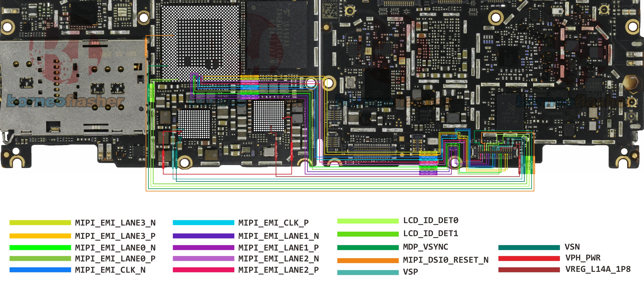The width and height of the screenshot is (644, 281).
Task: Click the large legend text MIPI_EMI_CLK_P
Action: pyautogui.click(x=274, y=223)
